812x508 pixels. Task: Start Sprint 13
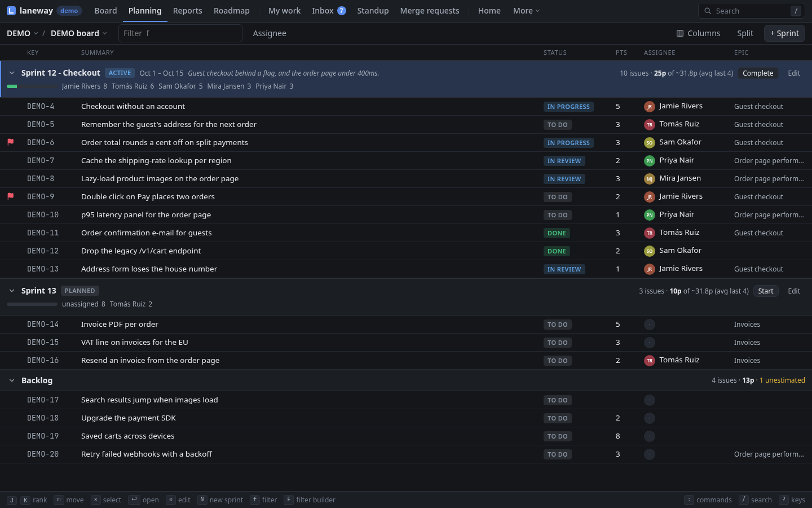coord(766,291)
